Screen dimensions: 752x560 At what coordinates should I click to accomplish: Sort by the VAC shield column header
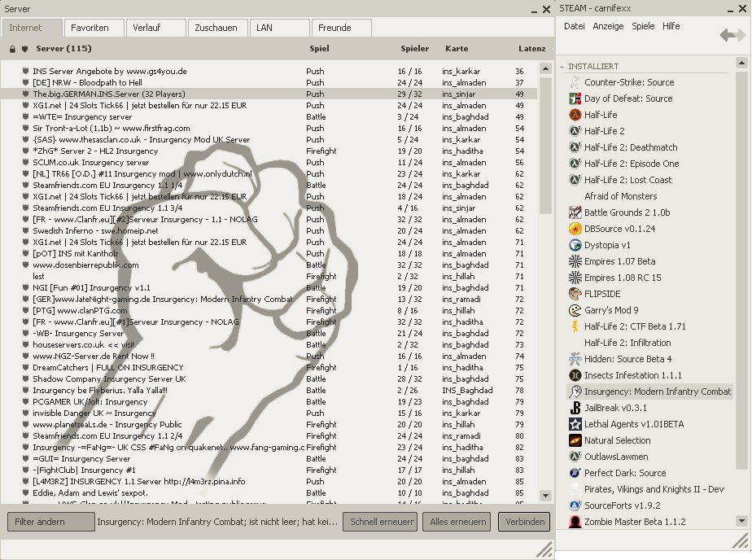[x=25, y=49]
